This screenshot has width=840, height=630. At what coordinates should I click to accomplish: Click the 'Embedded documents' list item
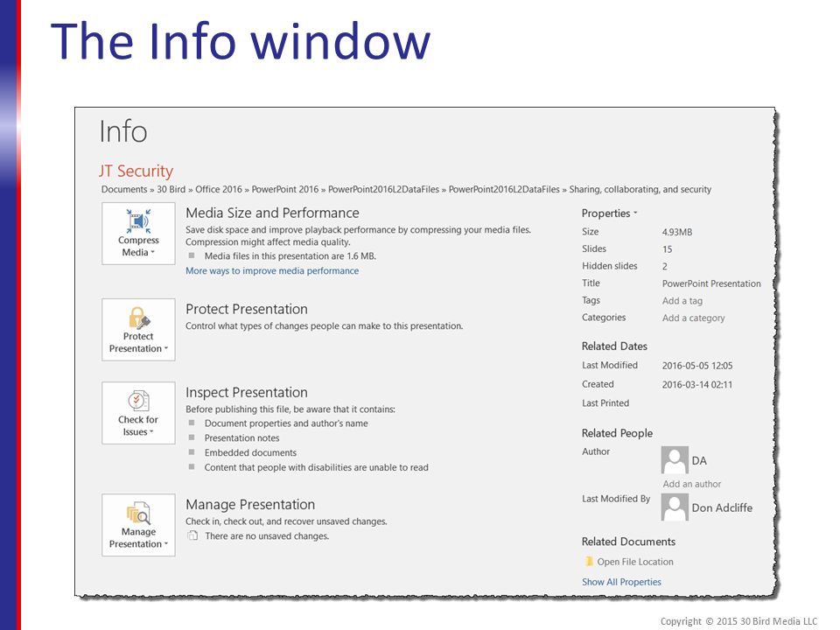coord(250,452)
